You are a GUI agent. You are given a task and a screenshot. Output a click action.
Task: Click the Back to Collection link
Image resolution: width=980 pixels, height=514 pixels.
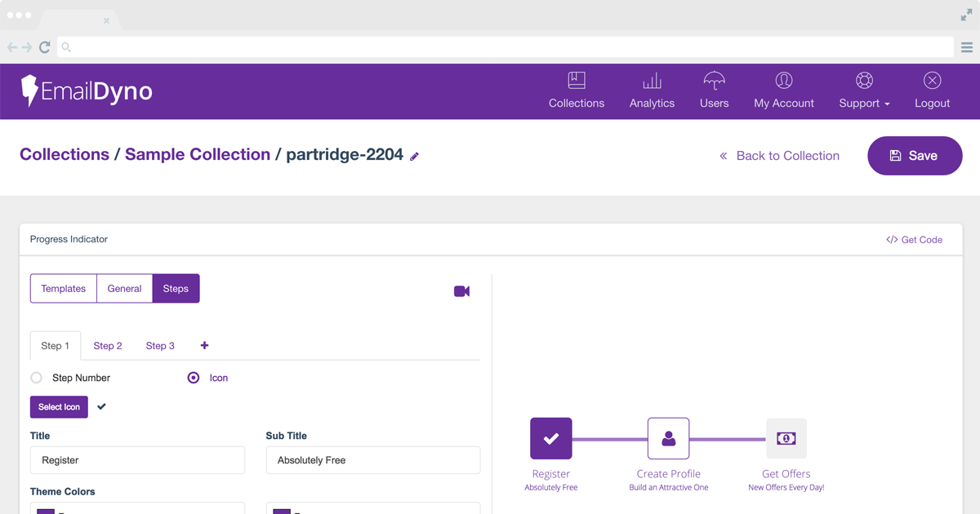tap(779, 156)
